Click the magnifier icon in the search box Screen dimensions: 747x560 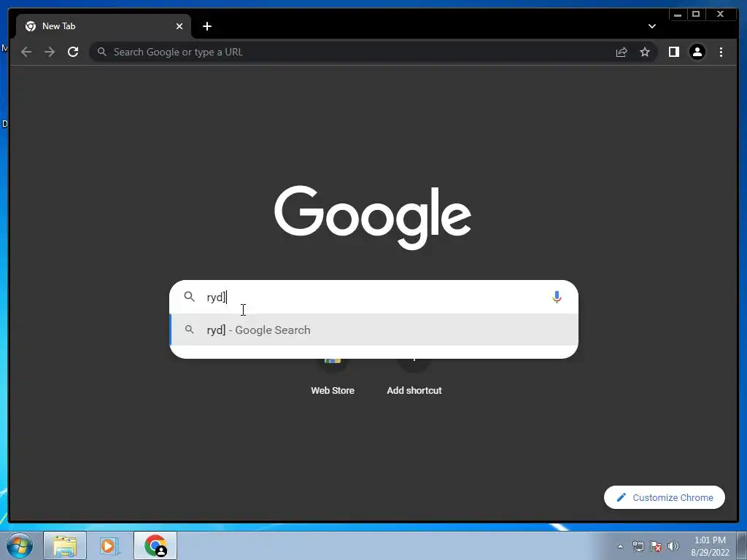click(189, 297)
